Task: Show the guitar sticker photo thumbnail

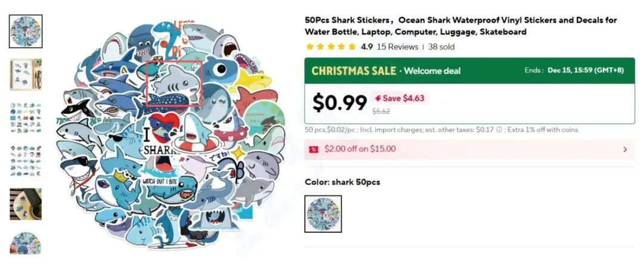Action: point(26,205)
